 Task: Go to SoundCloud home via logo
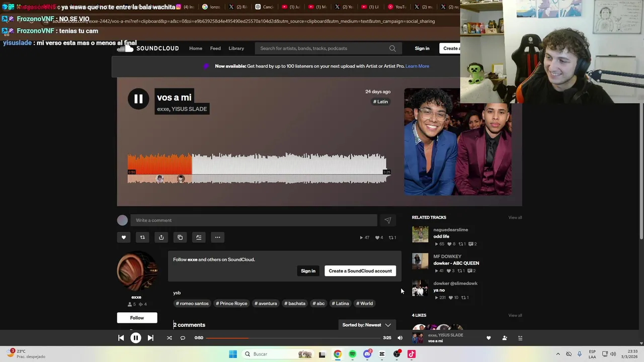coord(148,48)
